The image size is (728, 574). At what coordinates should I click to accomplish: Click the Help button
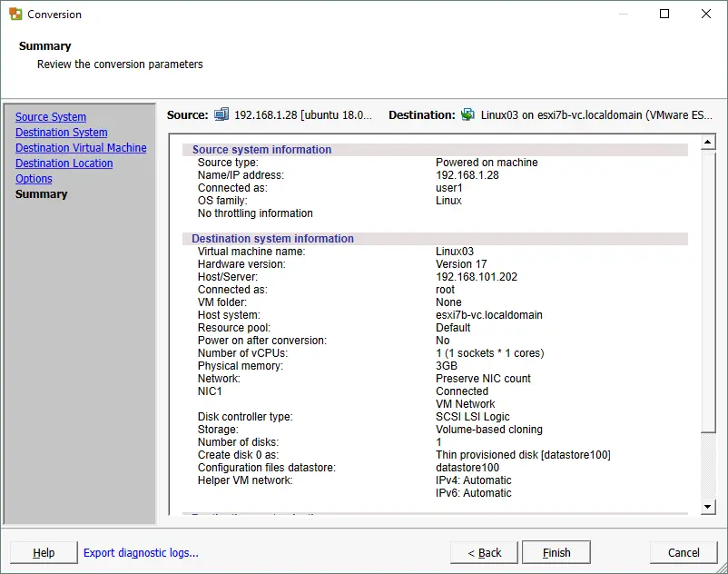44,552
